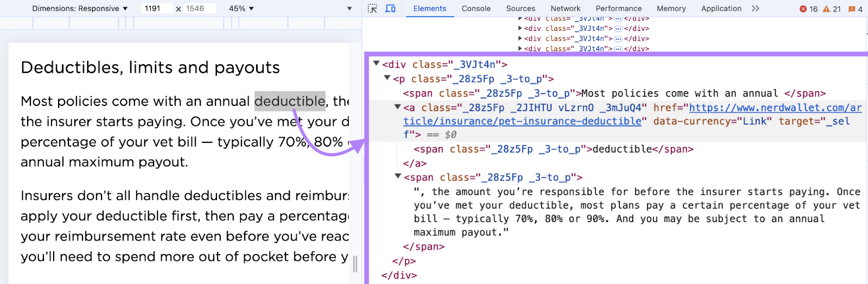Screen dimensions: 868x284
Task: Switch to the Console tab
Action: pyautogui.click(x=476, y=8)
